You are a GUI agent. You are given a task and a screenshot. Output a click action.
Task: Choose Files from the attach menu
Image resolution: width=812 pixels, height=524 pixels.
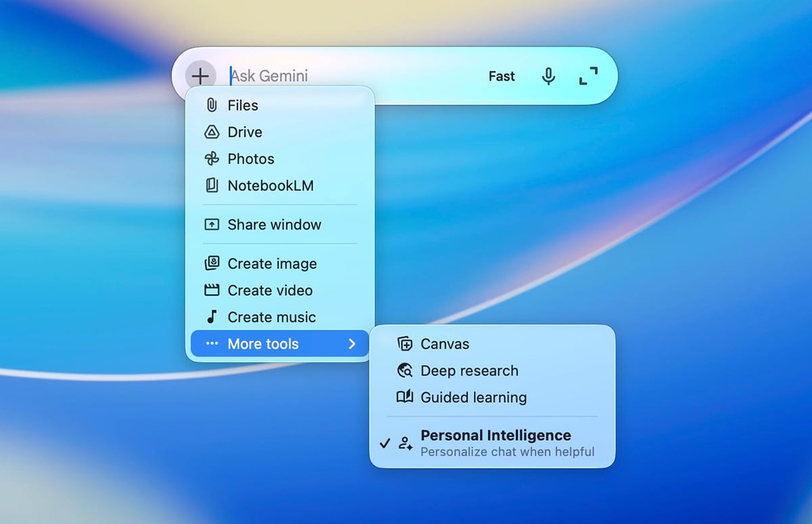pyautogui.click(x=280, y=105)
